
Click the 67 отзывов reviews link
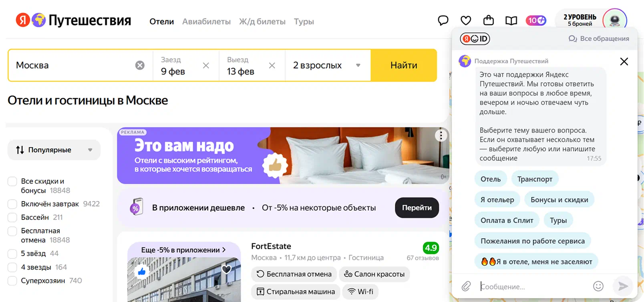[x=423, y=258]
